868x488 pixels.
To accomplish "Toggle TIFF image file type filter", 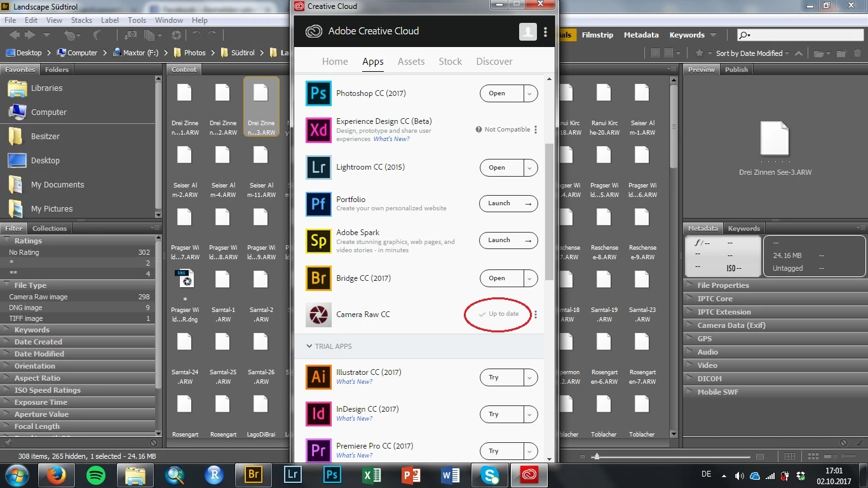I will (x=79, y=318).
